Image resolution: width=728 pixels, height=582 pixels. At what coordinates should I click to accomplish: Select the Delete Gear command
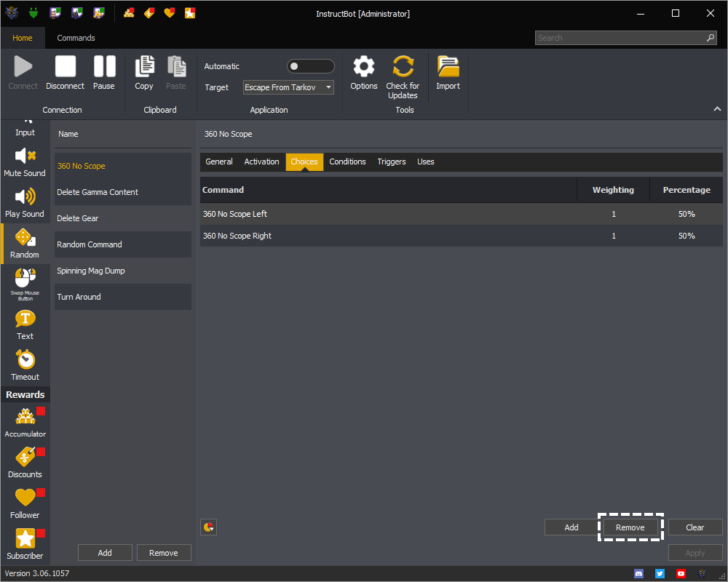coord(123,218)
